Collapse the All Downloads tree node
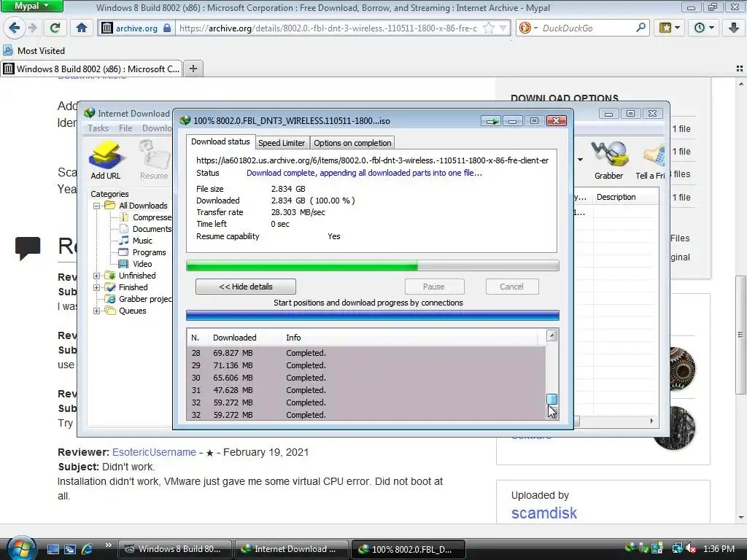Image resolution: width=747 pixels, height=560 pixels. click(97, 206)
